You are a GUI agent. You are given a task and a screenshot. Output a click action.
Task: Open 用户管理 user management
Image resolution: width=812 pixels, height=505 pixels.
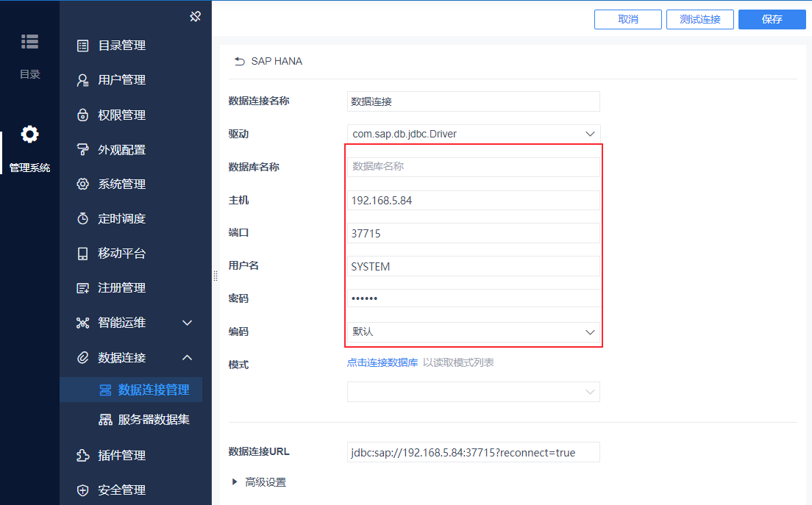click(111, 80)
